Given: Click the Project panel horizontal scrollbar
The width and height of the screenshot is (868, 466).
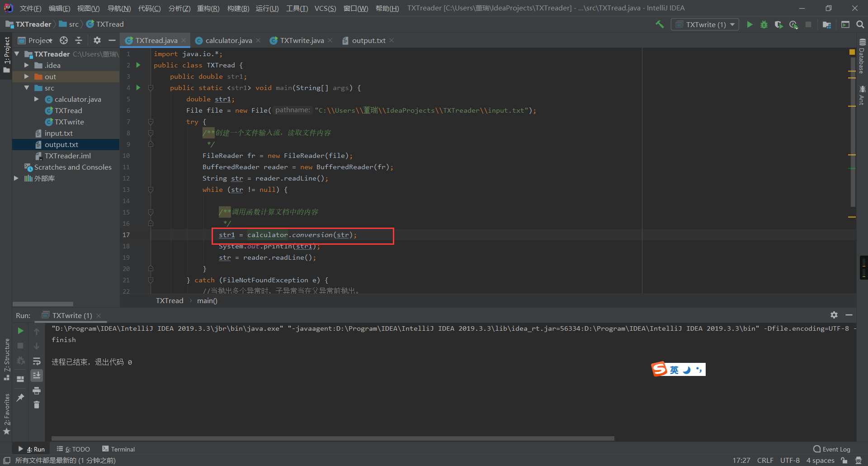Looking at the screenshot, I should pyautogui.click(x=43, y=304).
